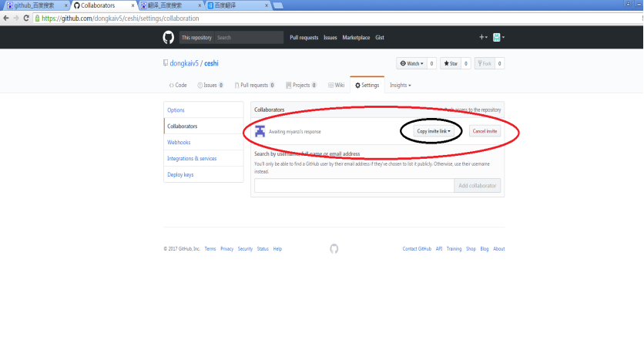The width and height of the screenshot is (644, 354).
Task: Open the Privacy footer link
Action: point(226,249)
